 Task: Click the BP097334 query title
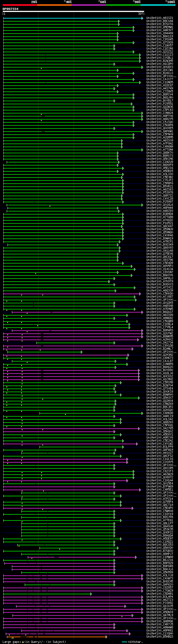click(x=11, y=9)
